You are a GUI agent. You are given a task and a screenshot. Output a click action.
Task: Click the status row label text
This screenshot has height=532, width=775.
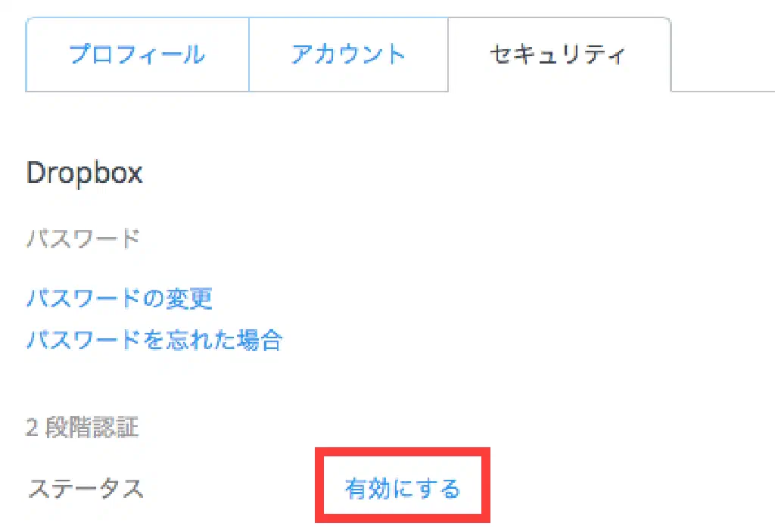click(x=86, y=489)
